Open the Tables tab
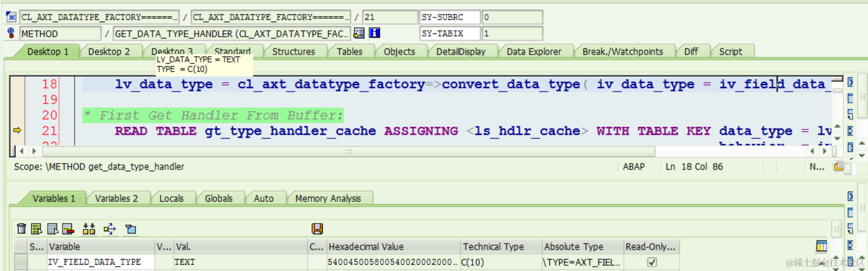This screenshot has height=271, width=868. tap(349, 51)
